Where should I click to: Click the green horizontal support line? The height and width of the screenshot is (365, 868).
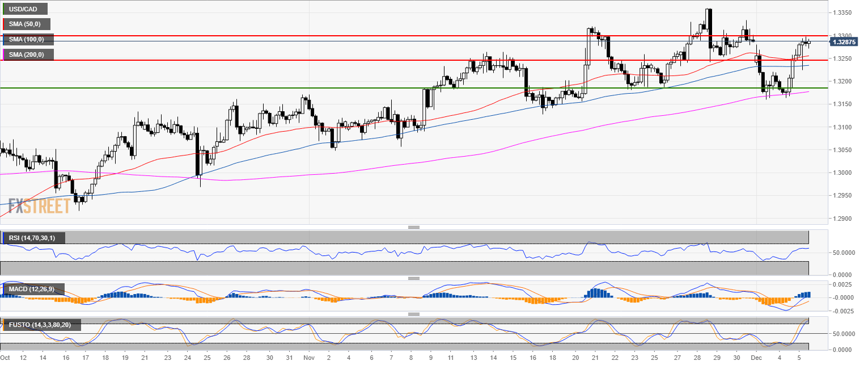click(x=340, y=88)
